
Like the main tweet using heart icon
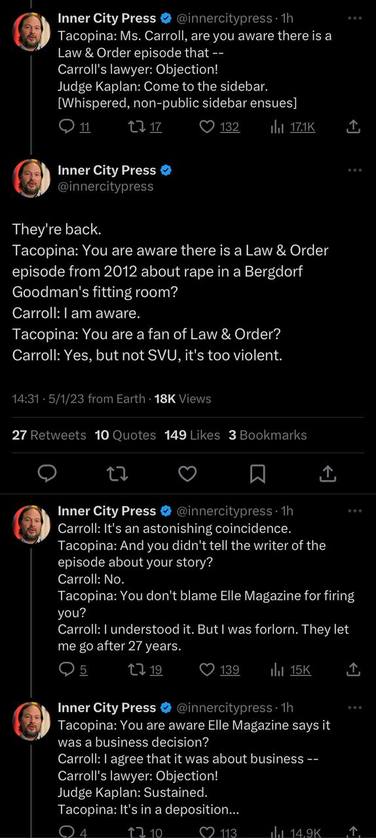pos(187,474)
